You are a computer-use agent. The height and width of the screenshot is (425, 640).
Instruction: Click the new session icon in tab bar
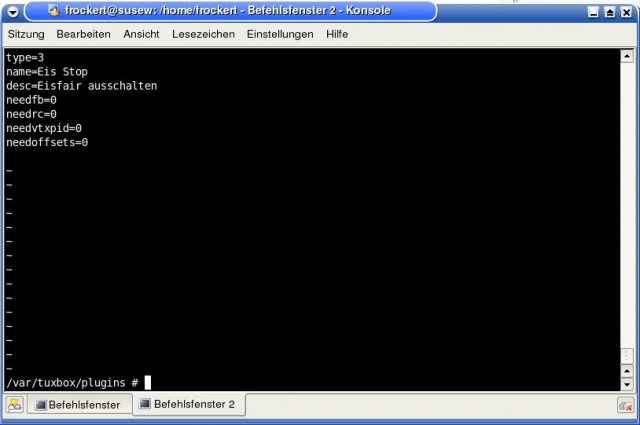[15, 405]
